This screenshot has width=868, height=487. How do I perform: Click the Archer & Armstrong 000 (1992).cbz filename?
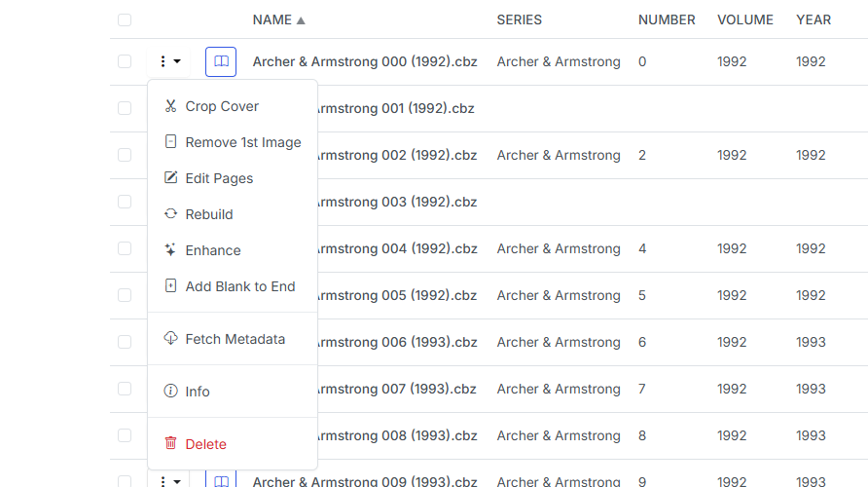[365, 61]
